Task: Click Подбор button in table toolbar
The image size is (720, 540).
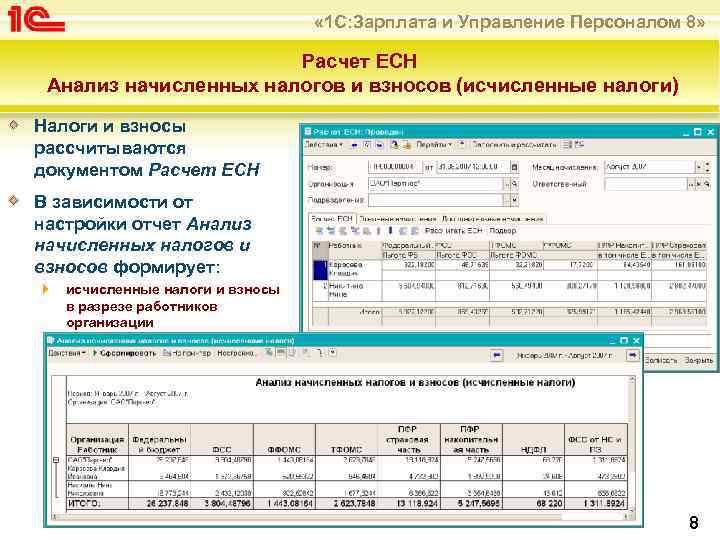Action: pos(503,231)
